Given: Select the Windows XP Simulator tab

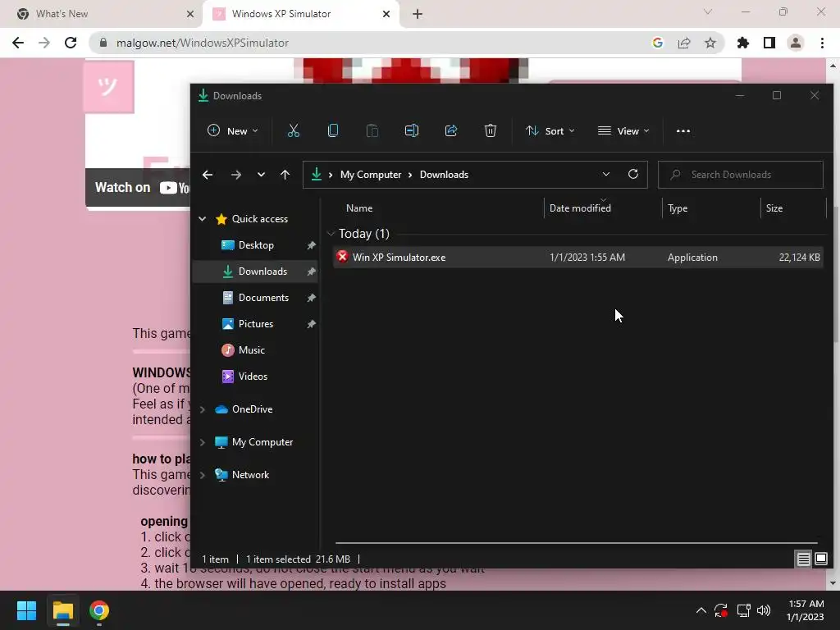Looking at the screenshot, I should point(300,14).
